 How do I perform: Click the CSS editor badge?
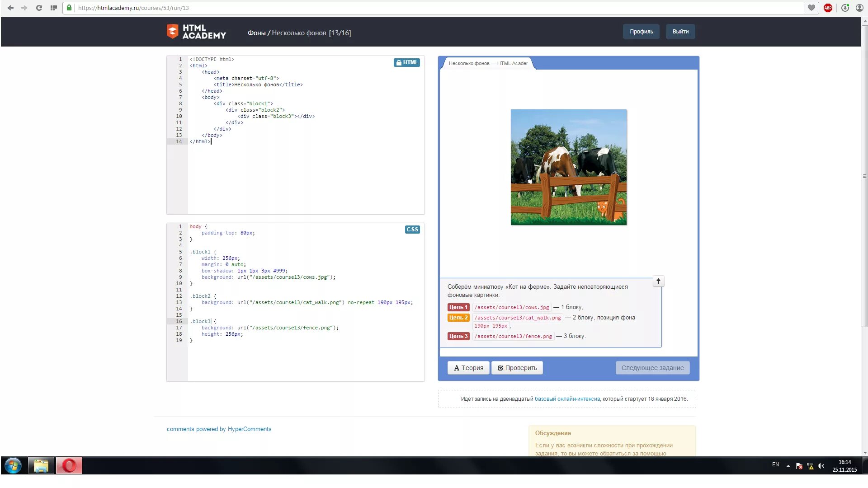pos(412,230)
